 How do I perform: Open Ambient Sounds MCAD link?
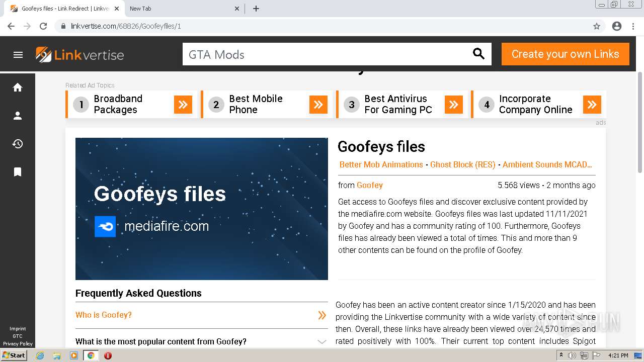point(547,164)
